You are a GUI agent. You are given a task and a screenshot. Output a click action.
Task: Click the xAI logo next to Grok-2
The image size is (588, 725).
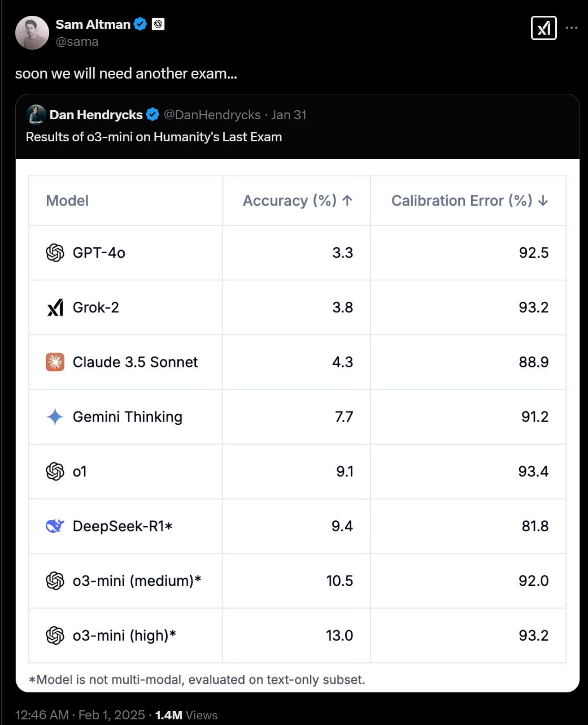(55, 307)
